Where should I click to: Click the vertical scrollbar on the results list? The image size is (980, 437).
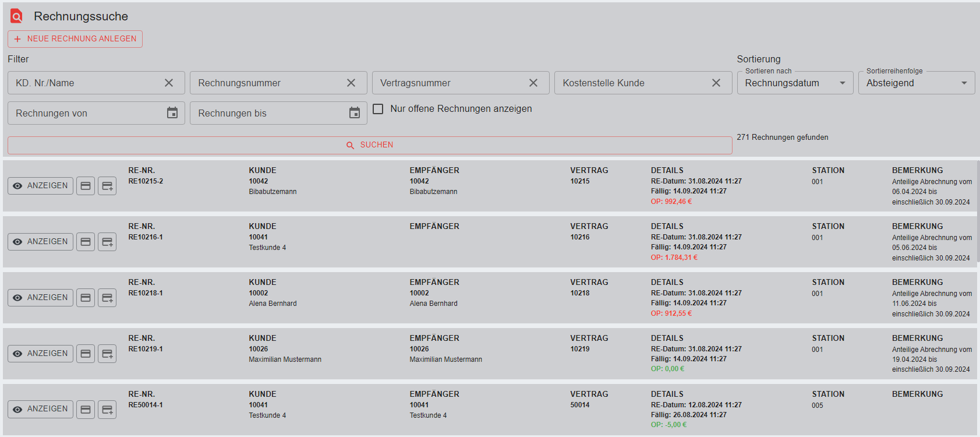pos(978,210)
